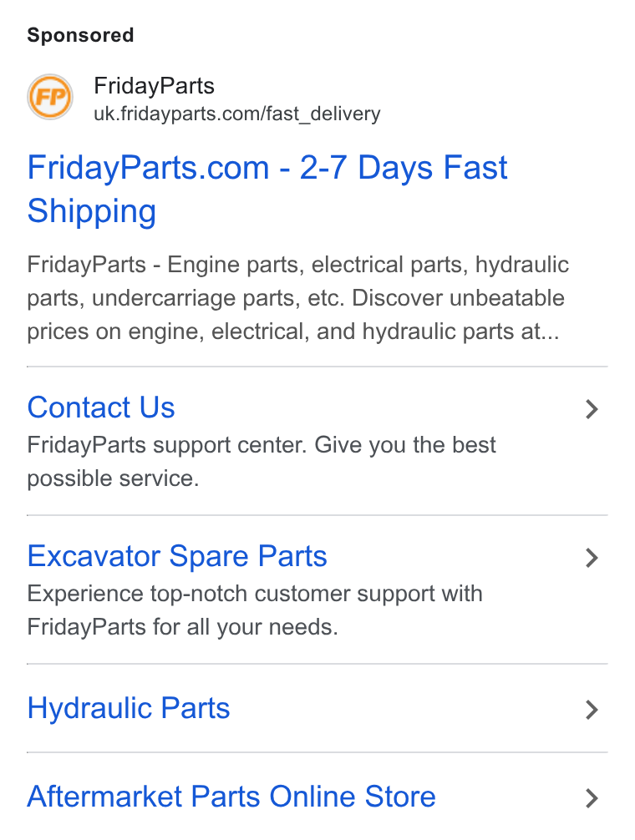The width and height of the screenshot is (635, 840).
Task: Open the FridayParts.com 2-7 Days Fast headline
Action: 267,168
